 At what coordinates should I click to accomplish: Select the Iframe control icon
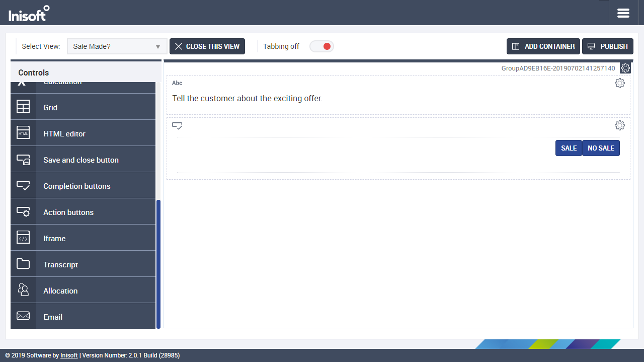(23, 238)
